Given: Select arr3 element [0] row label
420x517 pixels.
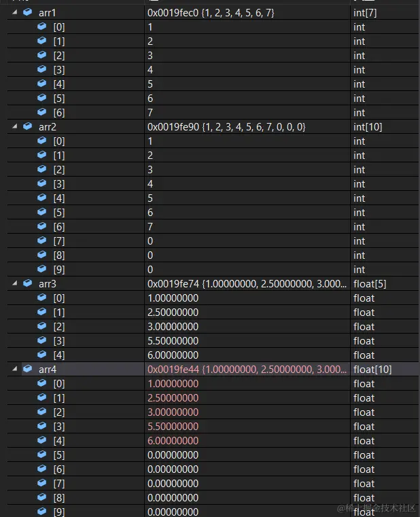Looking at the screenshot, I should (59, 298).
